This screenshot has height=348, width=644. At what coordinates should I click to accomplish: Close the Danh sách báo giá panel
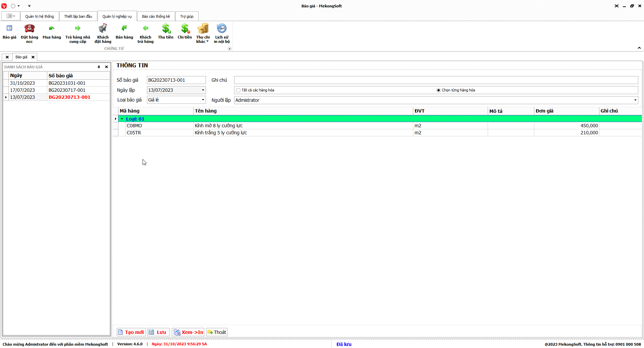[x=107, y=67]
